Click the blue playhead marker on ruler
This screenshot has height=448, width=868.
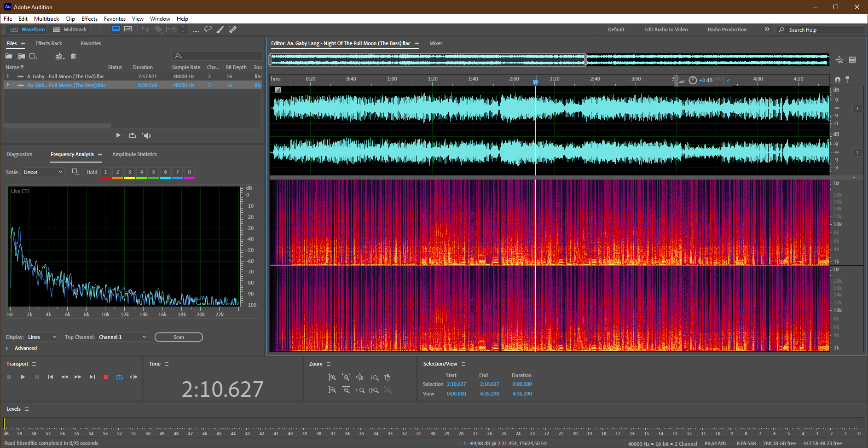coord(535,82)
